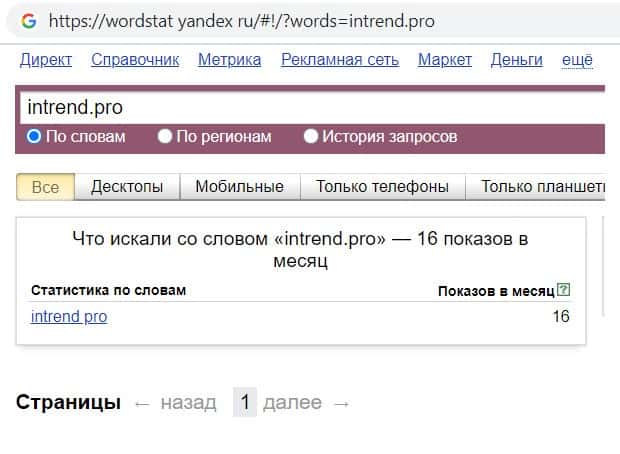The image size is (620, 454).
Task: Click the help question mark next to Показов в месяц
Action: (x=563, y=289)
